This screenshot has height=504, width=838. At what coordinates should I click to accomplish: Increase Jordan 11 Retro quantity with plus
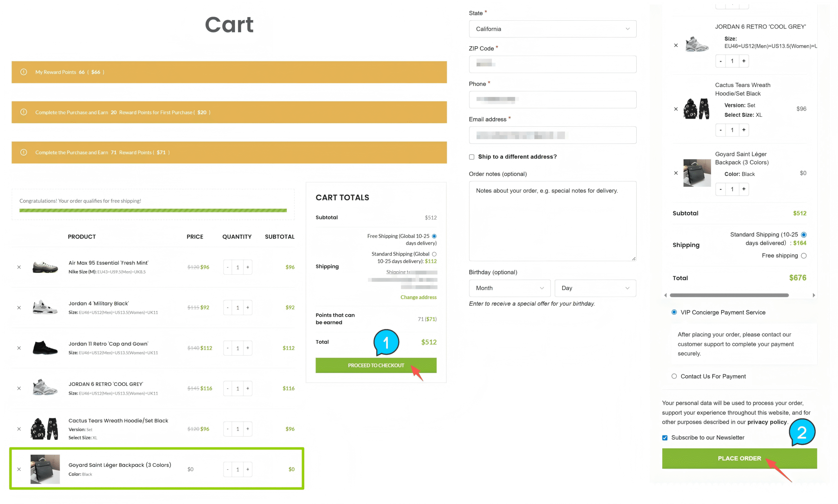pyautogui.click(x=247, y=348)
